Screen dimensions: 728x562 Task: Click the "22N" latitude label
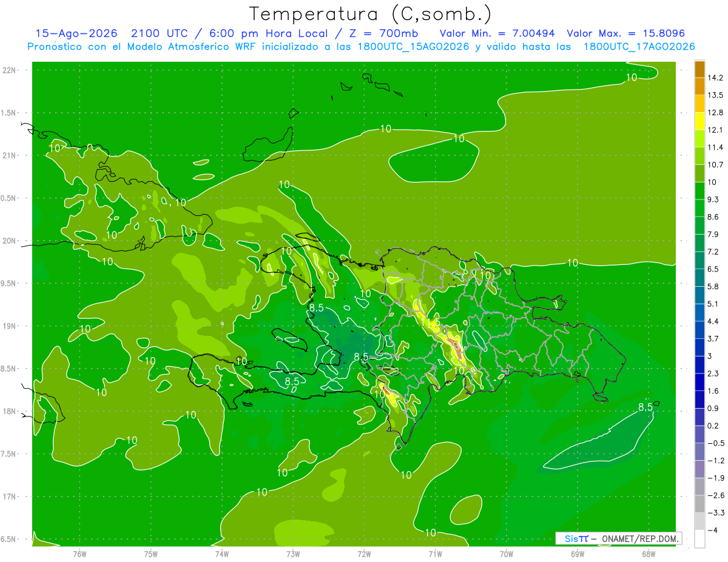tap(9, 70)
